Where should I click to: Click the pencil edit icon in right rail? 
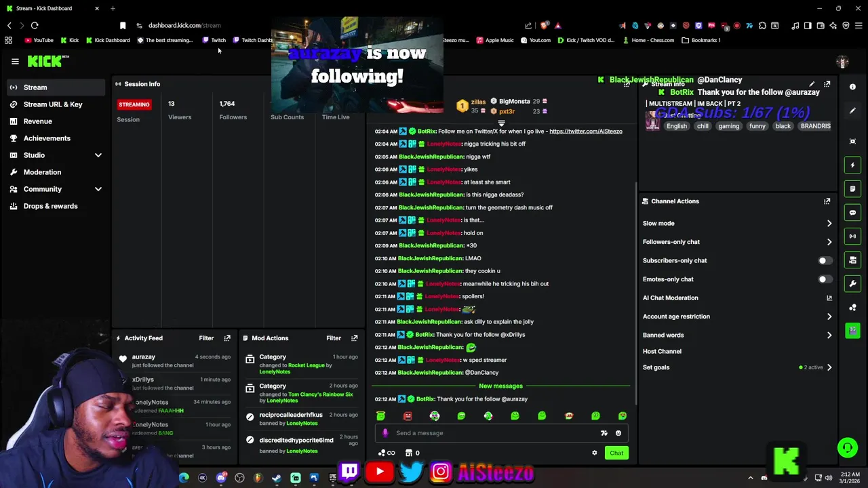pos(852,110)
